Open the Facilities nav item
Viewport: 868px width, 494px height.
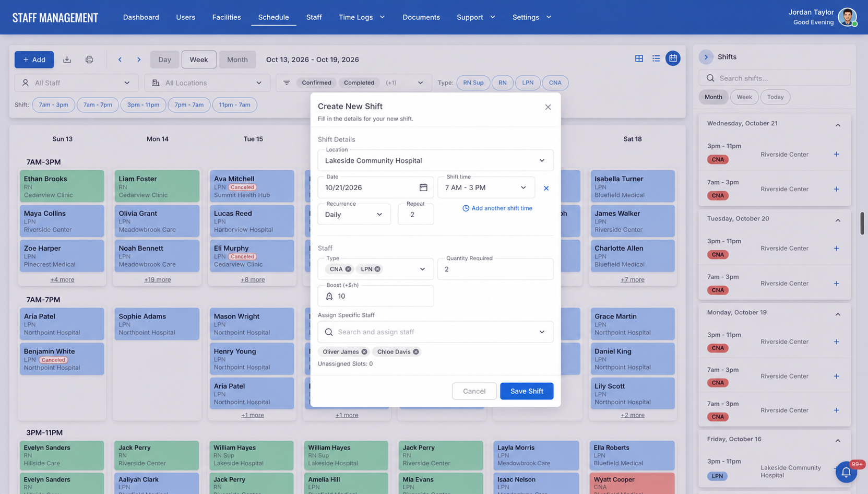[227, 17]
